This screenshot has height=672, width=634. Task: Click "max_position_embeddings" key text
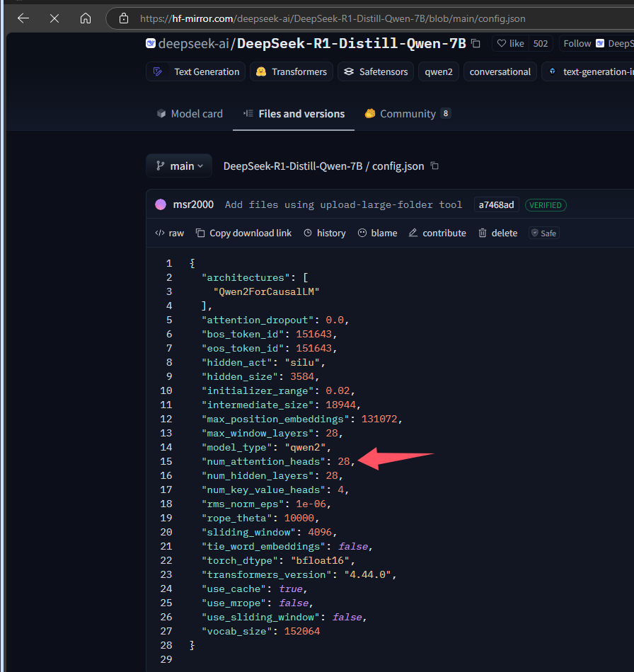[x=276, y=419]
